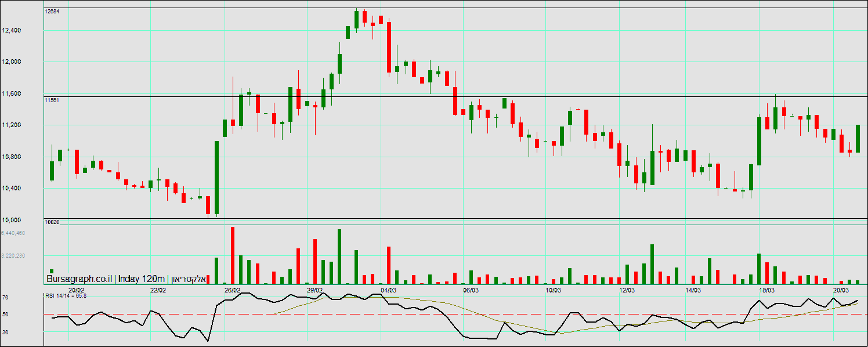Click the RSI 50 level label
Screen dimensions: 868x347
5,314
